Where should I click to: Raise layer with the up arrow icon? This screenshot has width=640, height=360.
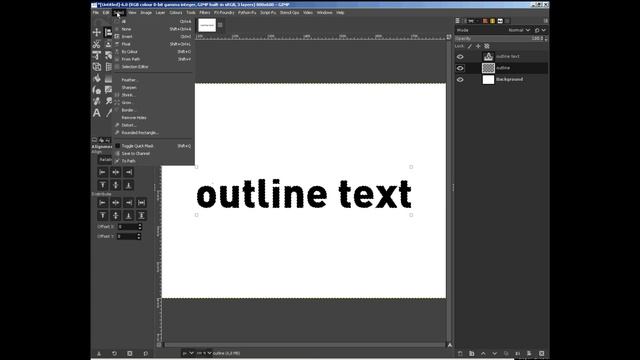tap(483, 353)
